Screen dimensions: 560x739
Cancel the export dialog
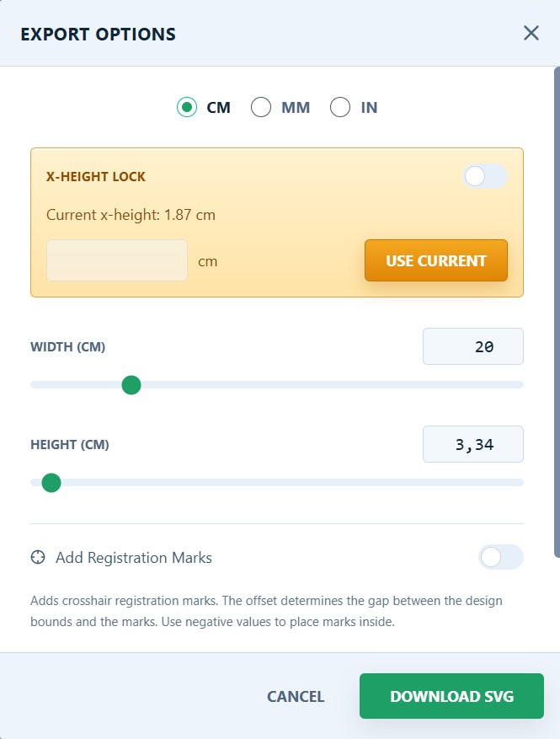pyautogui.click(x=296, y=696)
